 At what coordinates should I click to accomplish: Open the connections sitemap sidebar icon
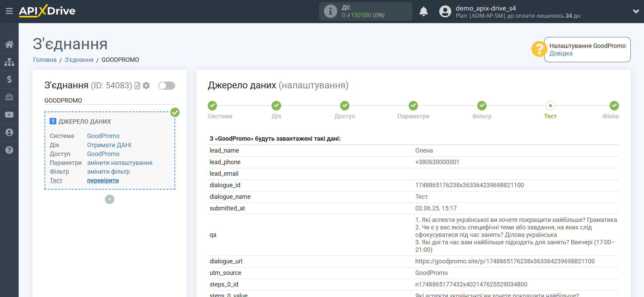point(9,62)
